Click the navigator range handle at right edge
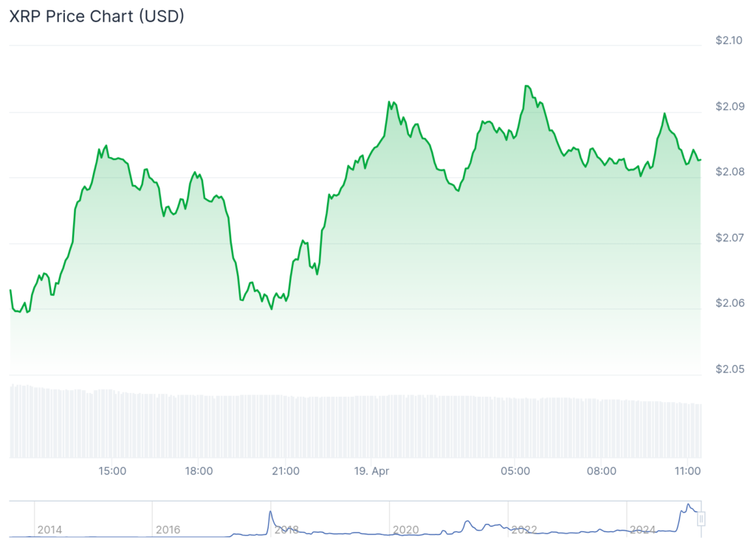756x551 pixels. tap(701, 519)
